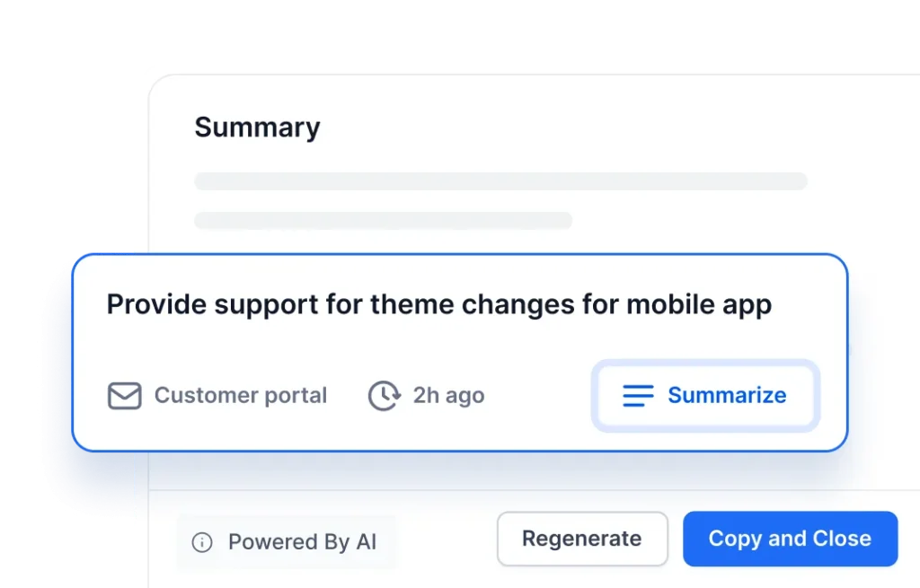Image resolution: width=920 pixels, height=588 pixels.
Task: Click the Summarize button on the ticket
Action: point(705,395)
